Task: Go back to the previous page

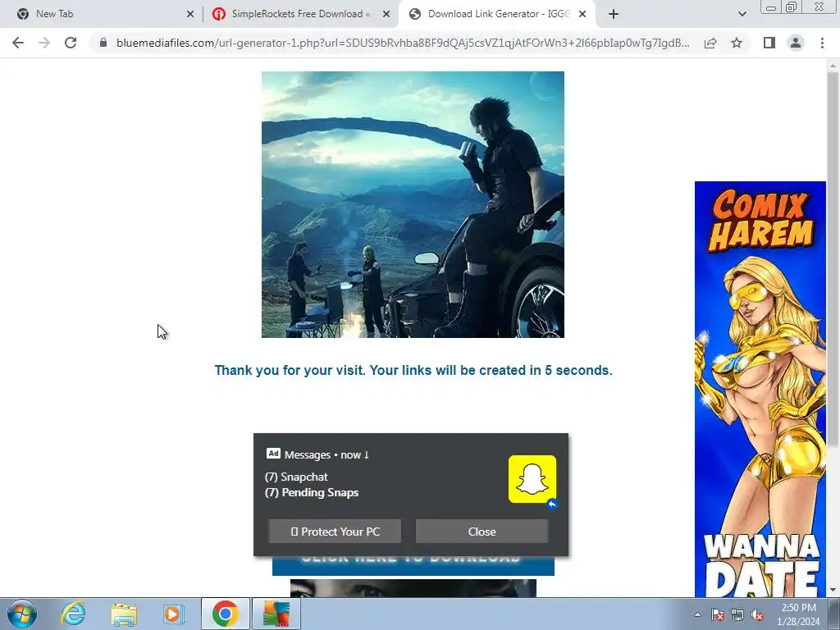Action: point(18,43)
